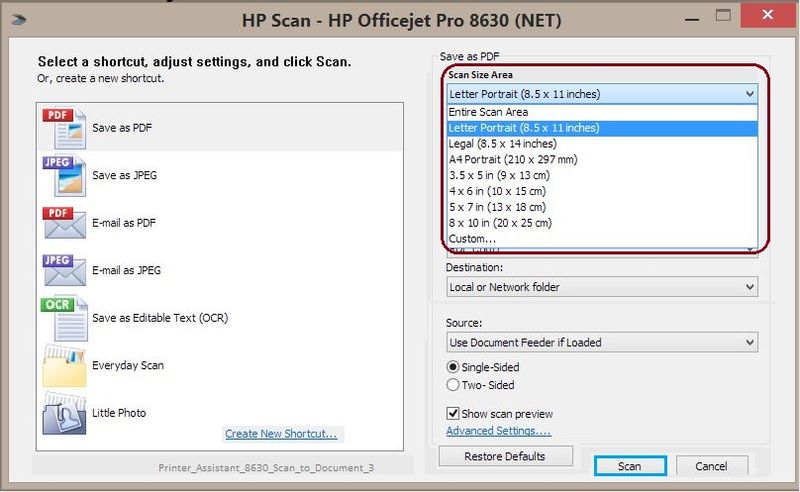
Task: Click the Save as JPEG shortcut icon
Action: click(x=64, y=176)
